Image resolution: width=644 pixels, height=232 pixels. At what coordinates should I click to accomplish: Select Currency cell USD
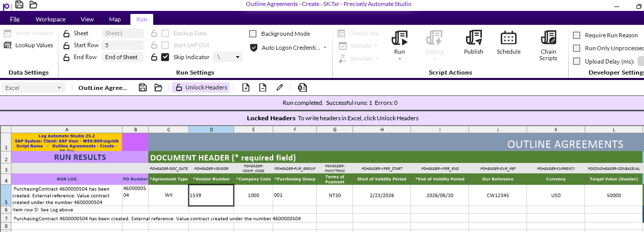coord(556,195)
